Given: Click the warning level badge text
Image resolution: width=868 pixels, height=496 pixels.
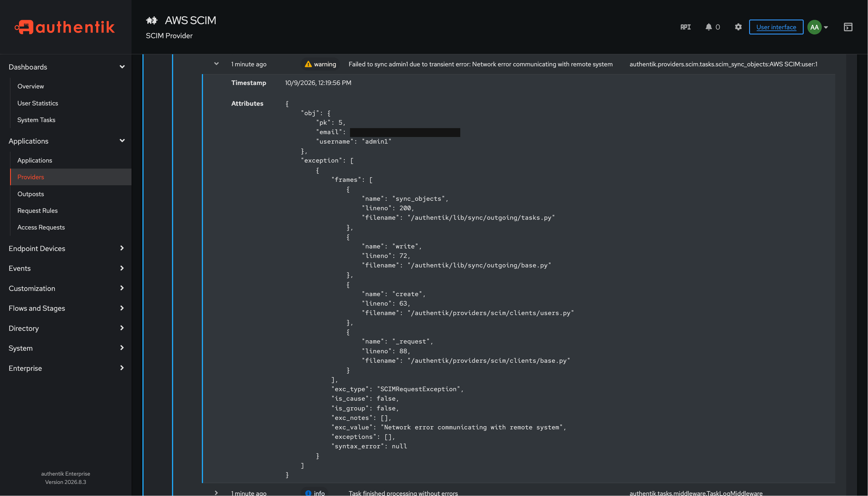Looking at the screenshot, I should point(325,64).
